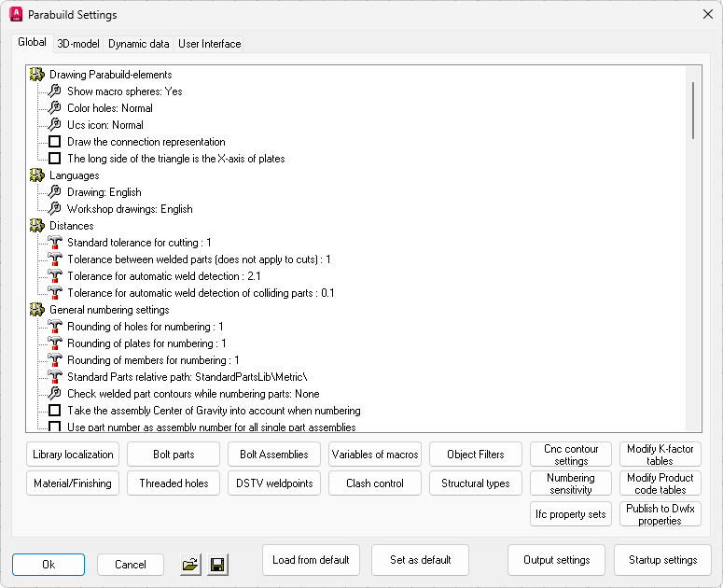
Task: Select Ucs icon: Normal row
Action: [x=105, y=125]
